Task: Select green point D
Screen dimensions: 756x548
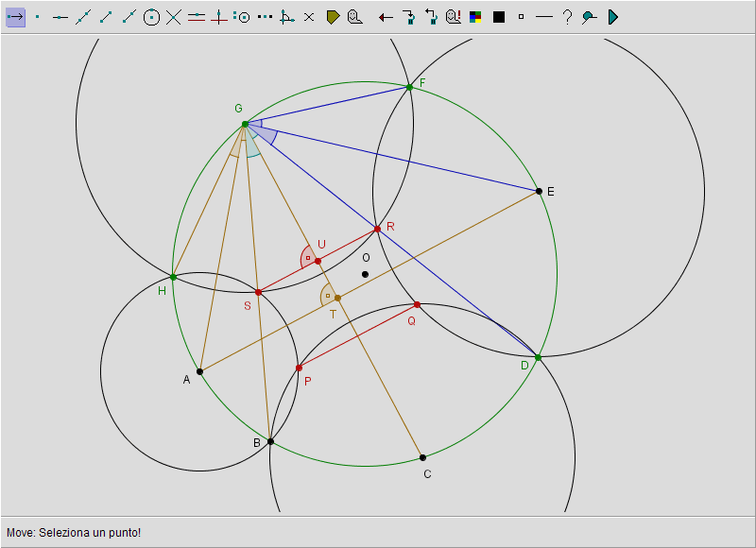Action: coord(538,357)
